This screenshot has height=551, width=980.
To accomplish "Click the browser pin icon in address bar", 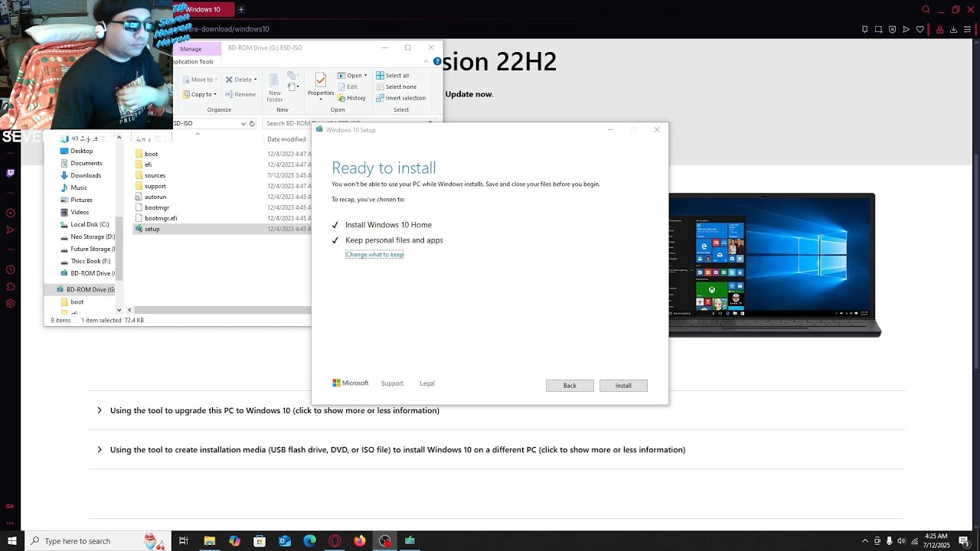I will [x=864, y=29].
